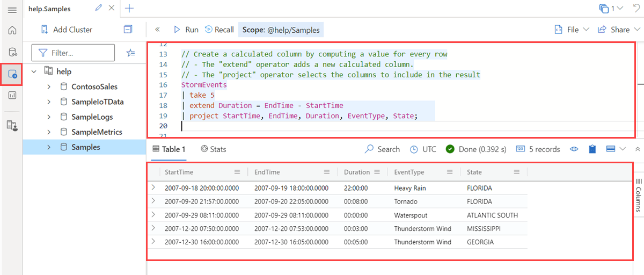Click the StormEvents line in the editor
644x275 pixels.
[x=204, y=85]
